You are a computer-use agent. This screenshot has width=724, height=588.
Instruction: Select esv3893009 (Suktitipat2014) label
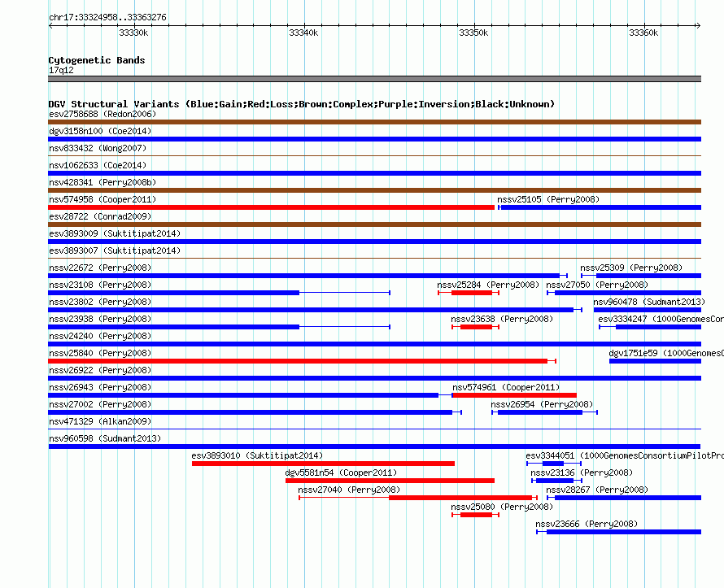[x=115, y=233]
